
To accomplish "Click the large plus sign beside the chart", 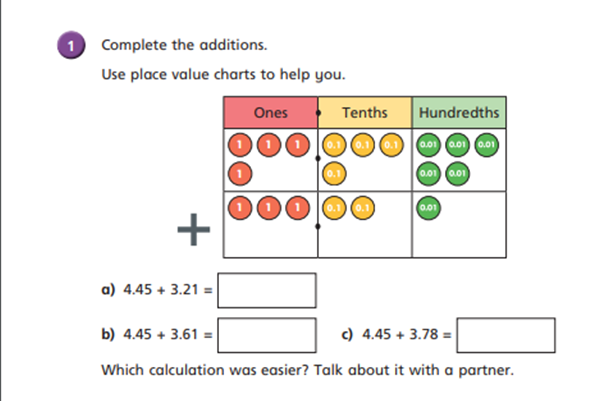I will (x=193, y=229).
